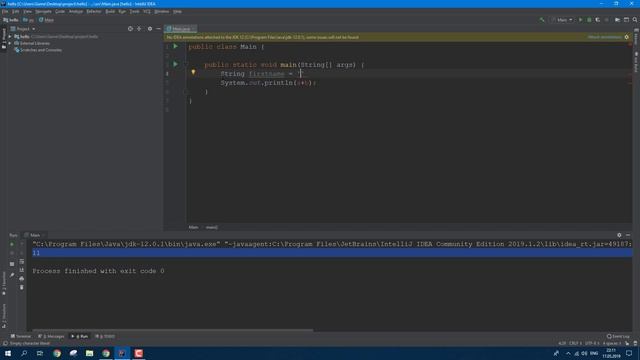Print console output icon
This screenshot has width=640, height=360.
tap(22, 279)
